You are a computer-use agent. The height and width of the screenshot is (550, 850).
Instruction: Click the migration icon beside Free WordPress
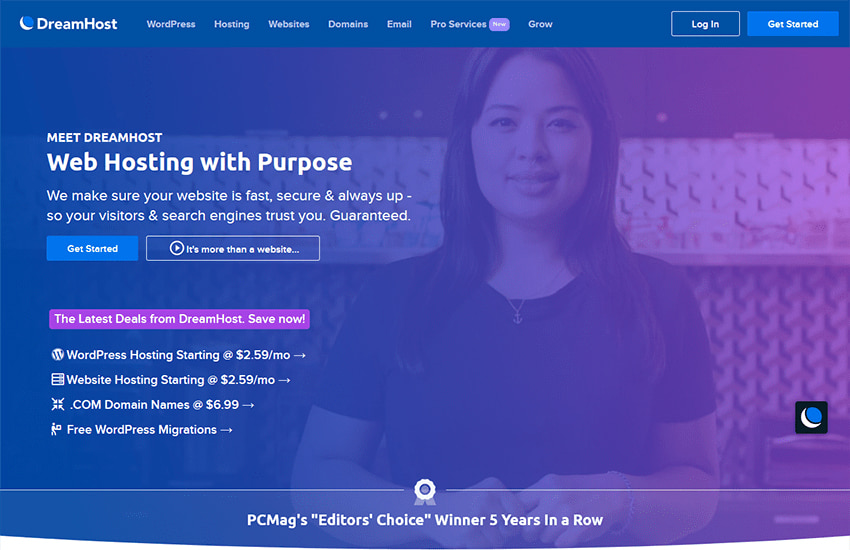(56, 429)
